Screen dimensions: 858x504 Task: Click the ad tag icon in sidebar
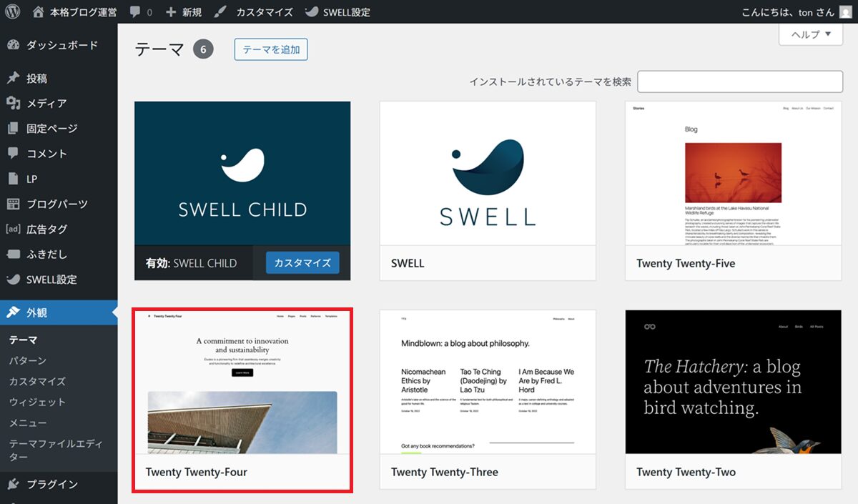[x=13, y=229]
